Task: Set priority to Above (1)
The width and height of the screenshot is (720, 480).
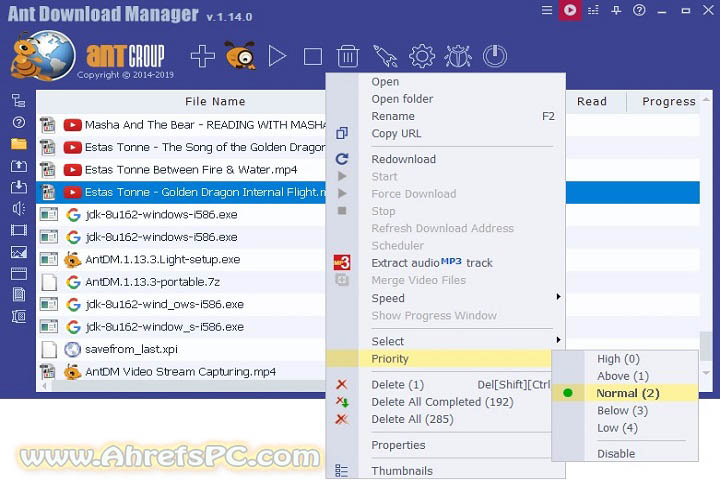Action: [625, 376]
